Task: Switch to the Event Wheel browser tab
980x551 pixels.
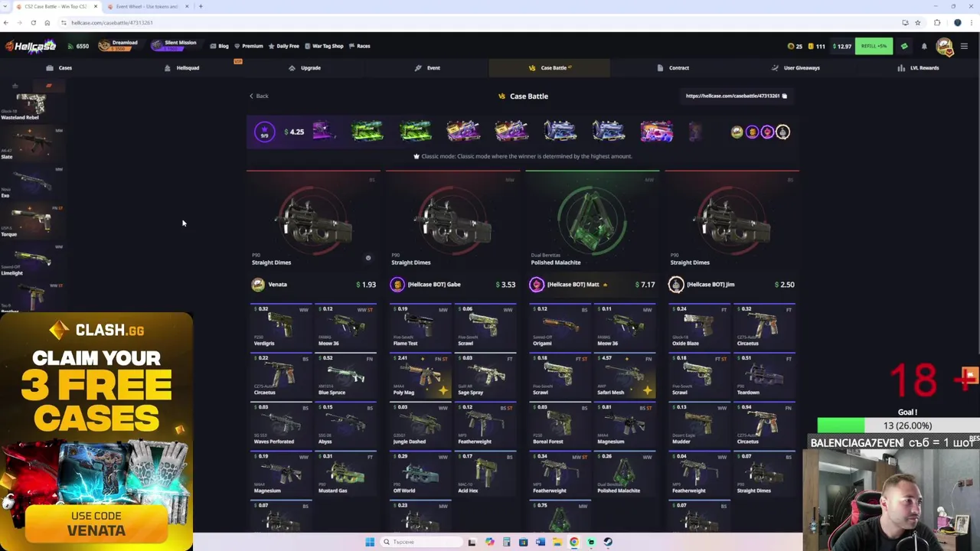Action: (x=146, y=7)
